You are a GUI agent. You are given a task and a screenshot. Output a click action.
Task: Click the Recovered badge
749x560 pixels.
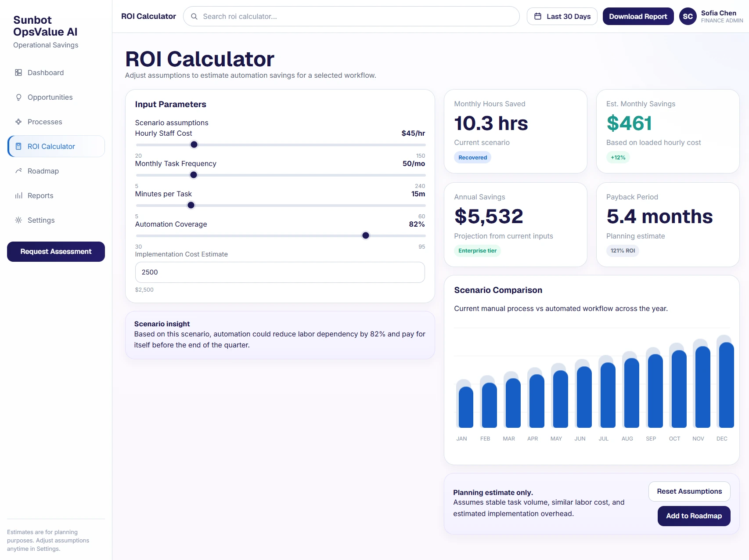(473, 158)
